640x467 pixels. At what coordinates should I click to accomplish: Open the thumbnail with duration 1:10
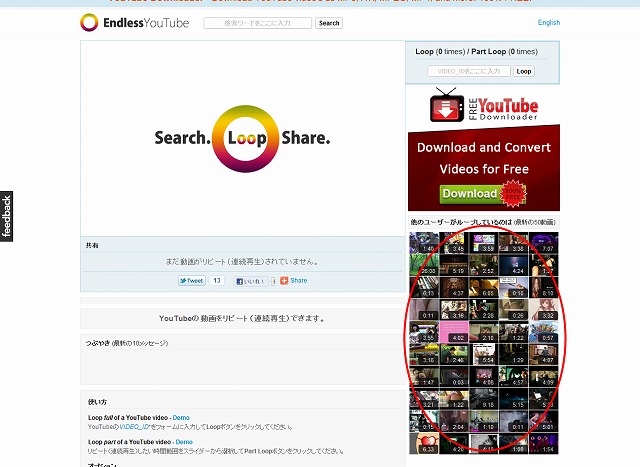(x=484, y=421)
